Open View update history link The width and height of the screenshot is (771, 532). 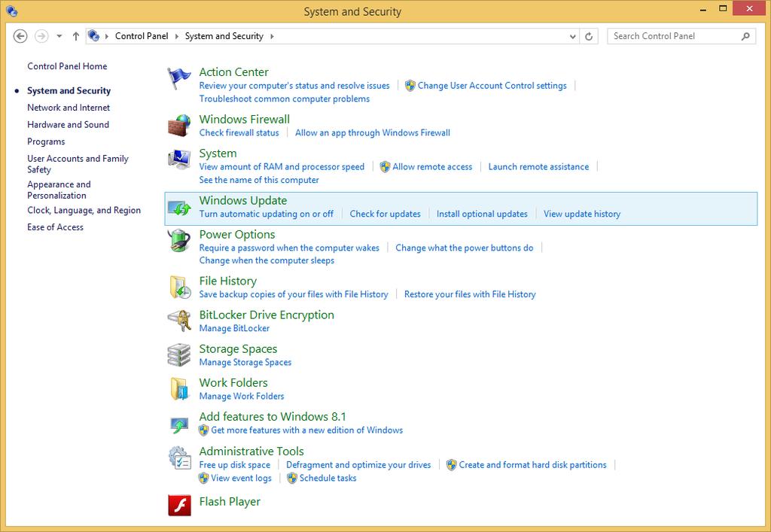tap(582, 214)
